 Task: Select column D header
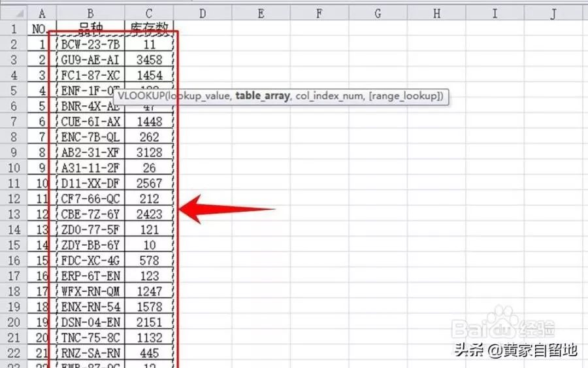click(x=202, y=13)
